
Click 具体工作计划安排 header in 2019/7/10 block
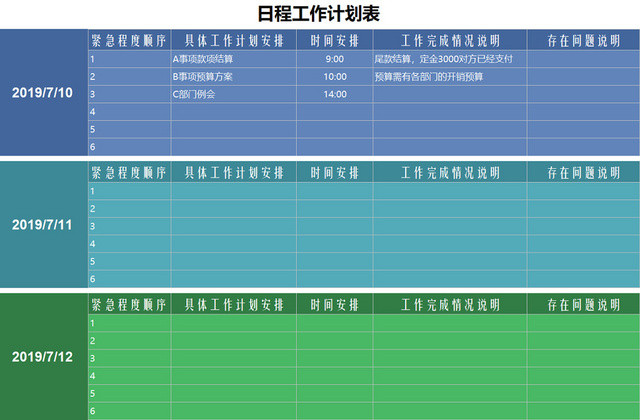[233, 40]
